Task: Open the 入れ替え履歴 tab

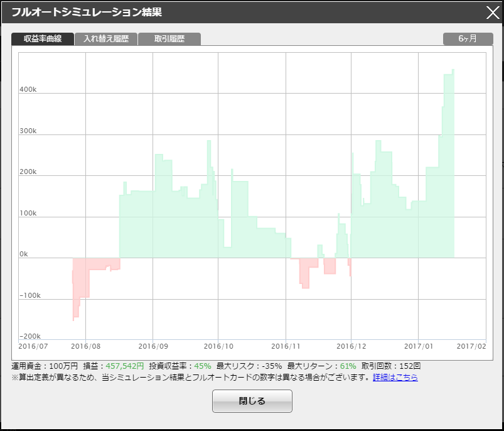Action: pyautogui.click(x=106, y=39)
